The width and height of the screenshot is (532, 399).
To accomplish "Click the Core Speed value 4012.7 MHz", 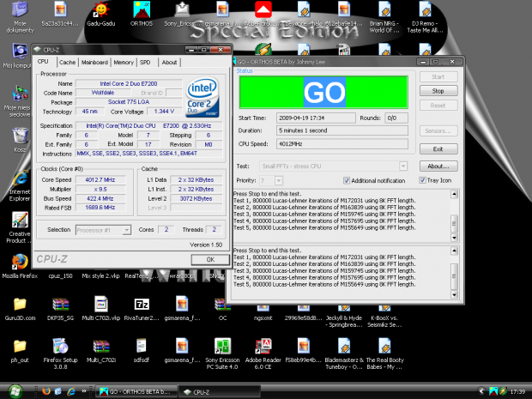I will click(100, 180).
